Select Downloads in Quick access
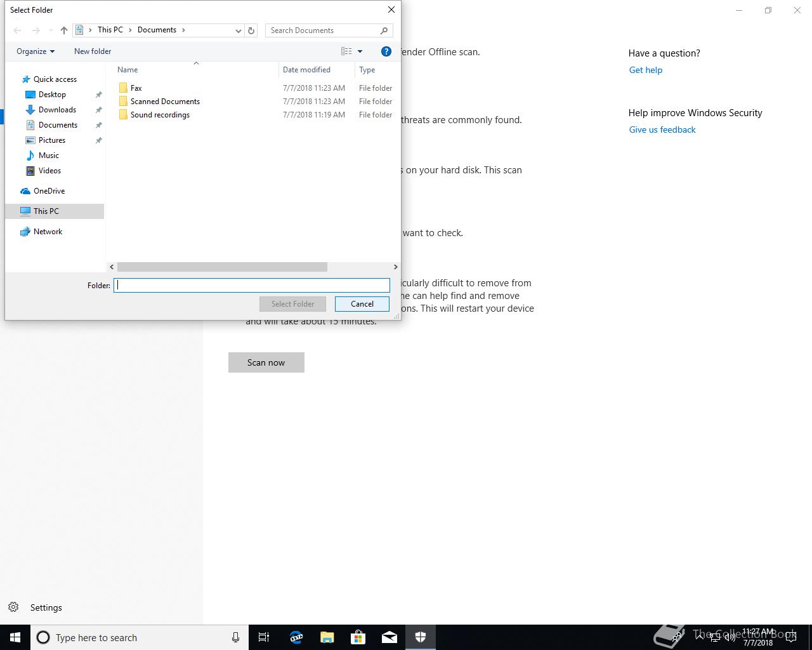The height and width of the screenshot is (650, 812). coord(51,110)
